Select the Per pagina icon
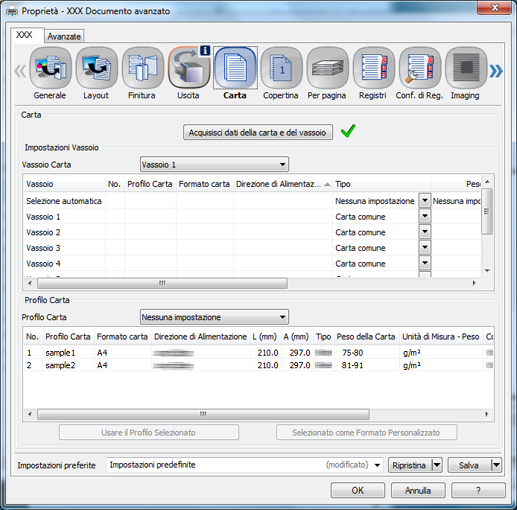 [327, 68]
